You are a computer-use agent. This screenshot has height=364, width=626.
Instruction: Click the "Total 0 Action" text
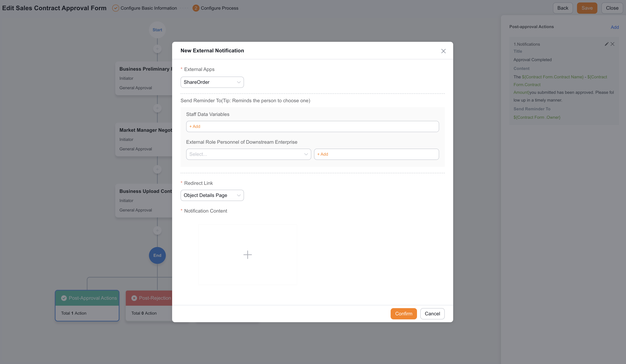coord(144,313)
